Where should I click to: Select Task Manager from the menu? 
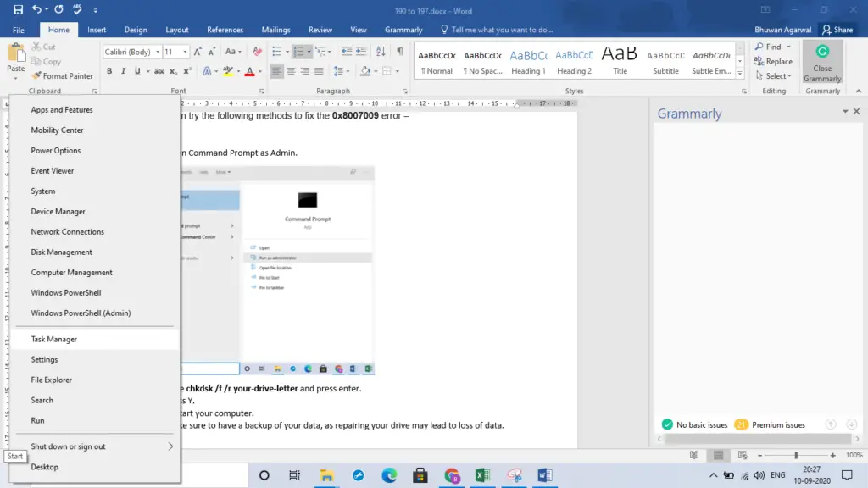95,339
